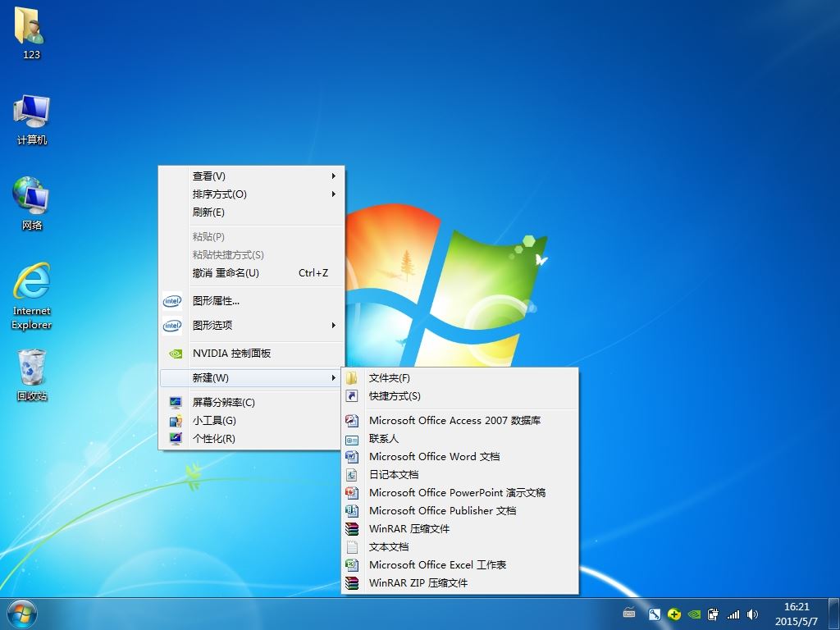
Task: Click the blank page icon beside 文本文档
Action: pyautogui.click(x=351, y=547)
